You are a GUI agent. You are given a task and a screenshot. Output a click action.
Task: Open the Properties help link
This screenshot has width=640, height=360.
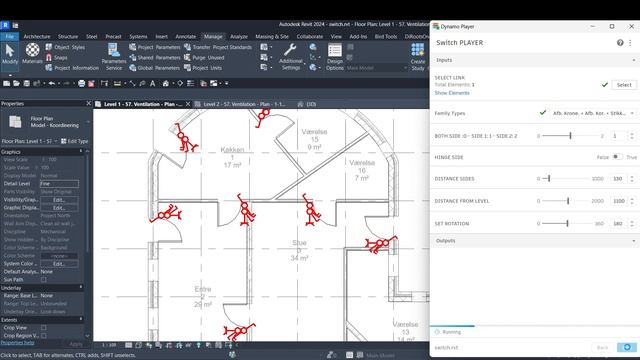(x=17, y=342)
